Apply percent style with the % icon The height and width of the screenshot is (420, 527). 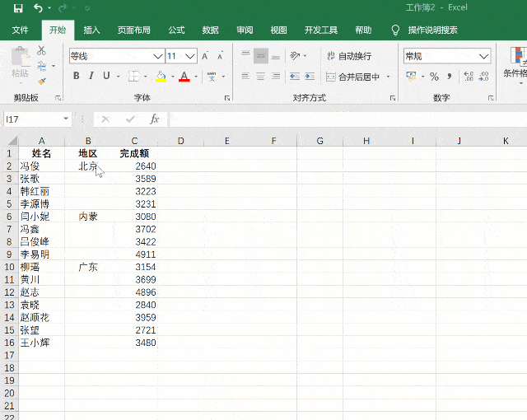tap(434, 77)
